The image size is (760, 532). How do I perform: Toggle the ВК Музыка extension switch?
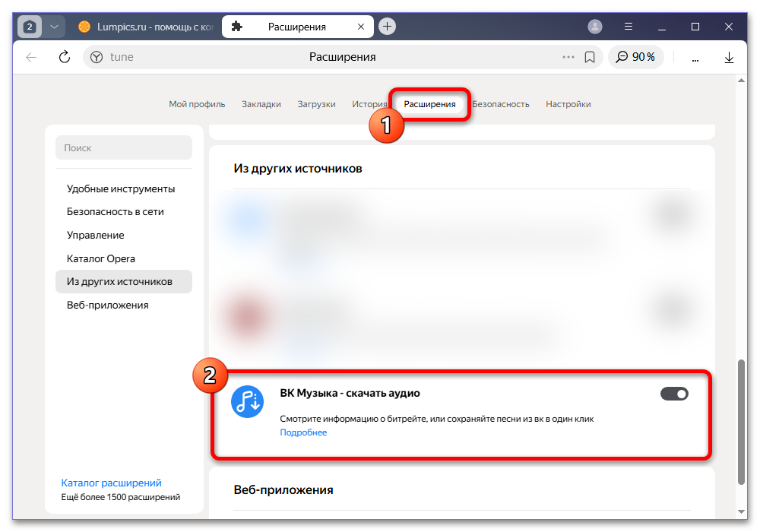pyautogui.click(x=674, y=394)
